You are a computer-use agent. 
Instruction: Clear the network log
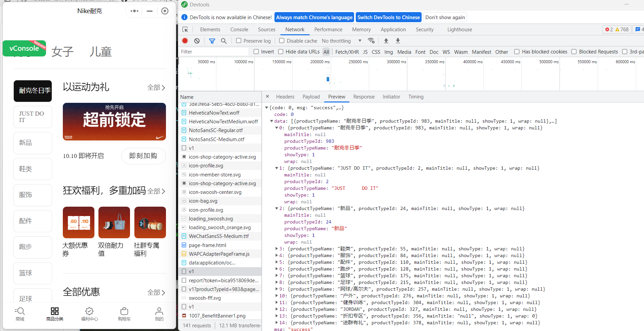click(x=197, y=41)
